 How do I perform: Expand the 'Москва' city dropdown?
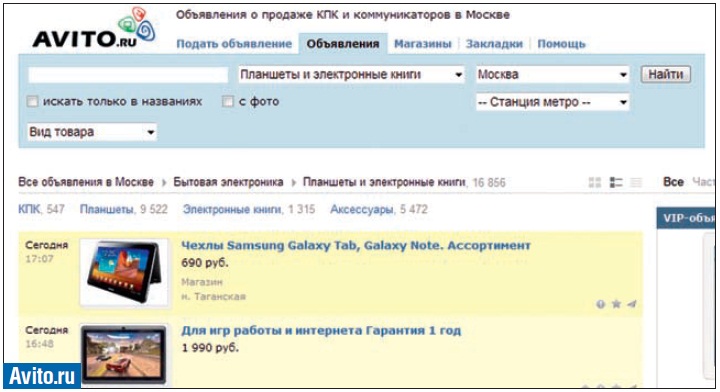point(552,74)
